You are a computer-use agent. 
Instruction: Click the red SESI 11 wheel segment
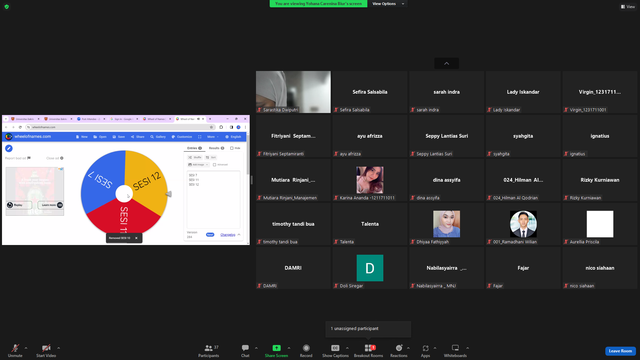tap(124, 217)
